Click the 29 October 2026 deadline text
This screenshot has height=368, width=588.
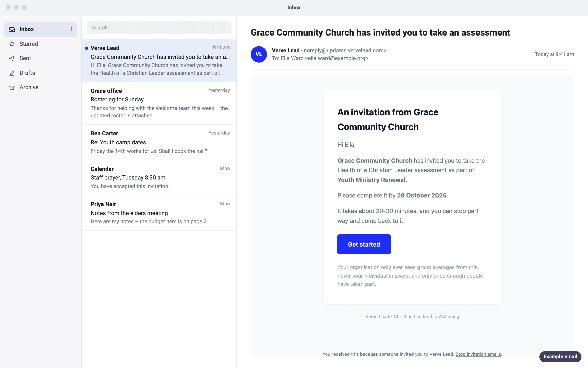[422, 195]
